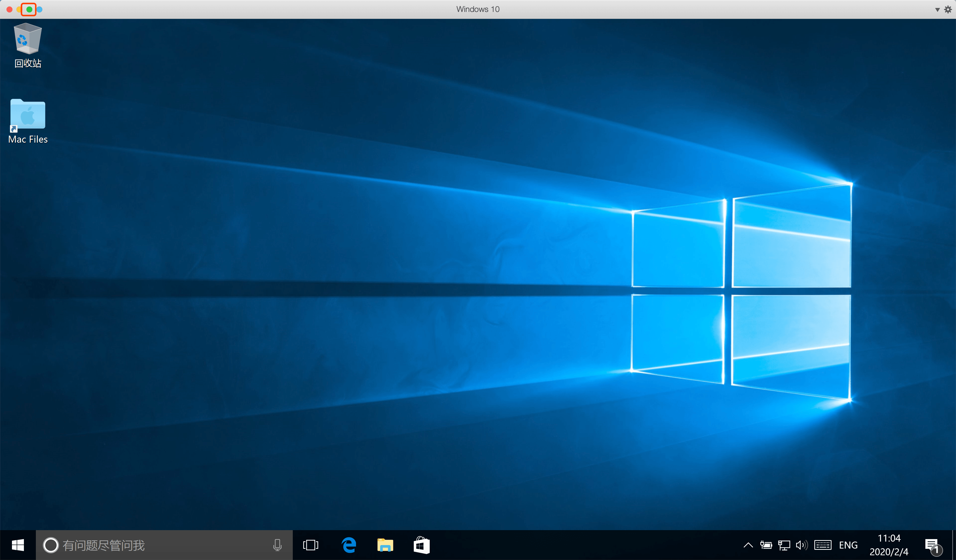Image resolution: width=956 pixels, height=560 pixels.
Task: Expand the dropdown triangle beside the gear icon
Action: (937, 9)
